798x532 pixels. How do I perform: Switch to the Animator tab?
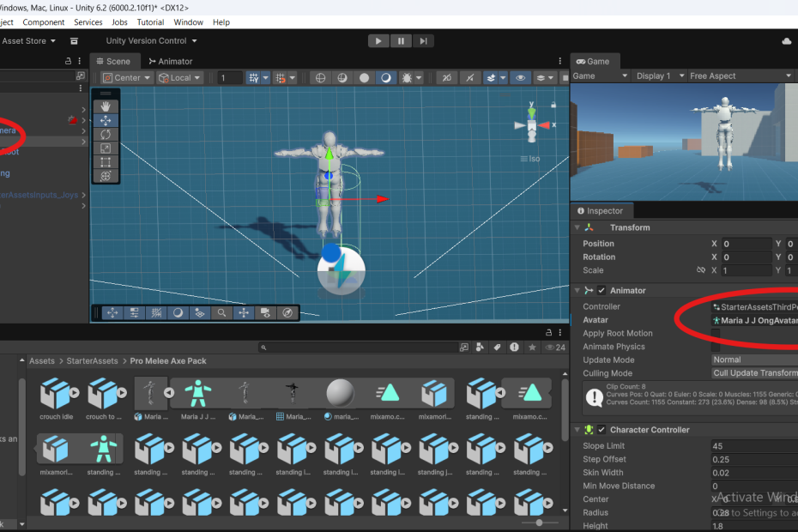tap(170, 61)
